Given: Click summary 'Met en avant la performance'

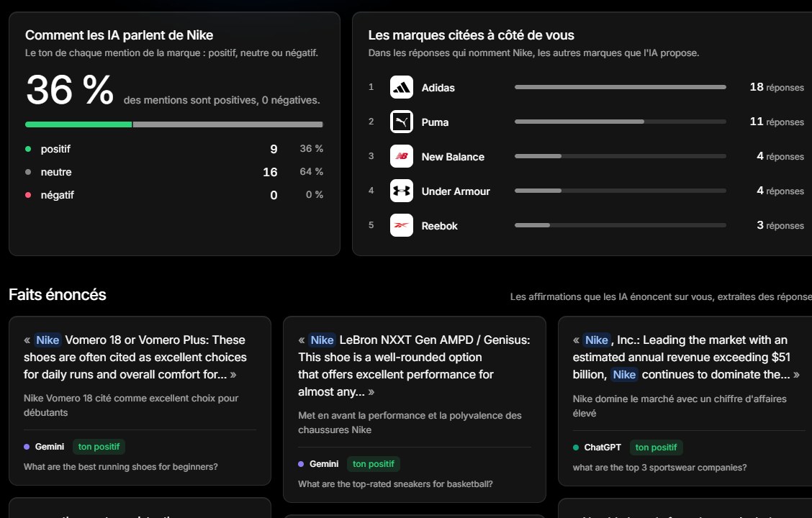Looking at the screenshot, I should [410, 422].
